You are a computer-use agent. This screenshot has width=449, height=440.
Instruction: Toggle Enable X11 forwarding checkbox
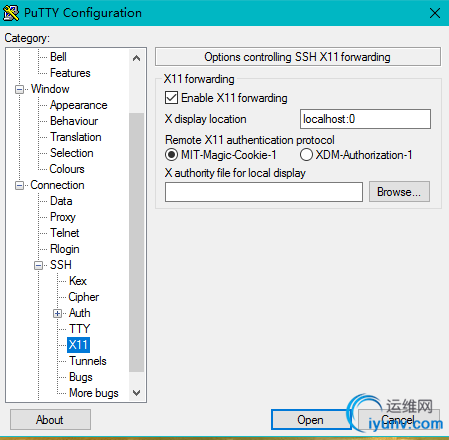tap(171, 98)
